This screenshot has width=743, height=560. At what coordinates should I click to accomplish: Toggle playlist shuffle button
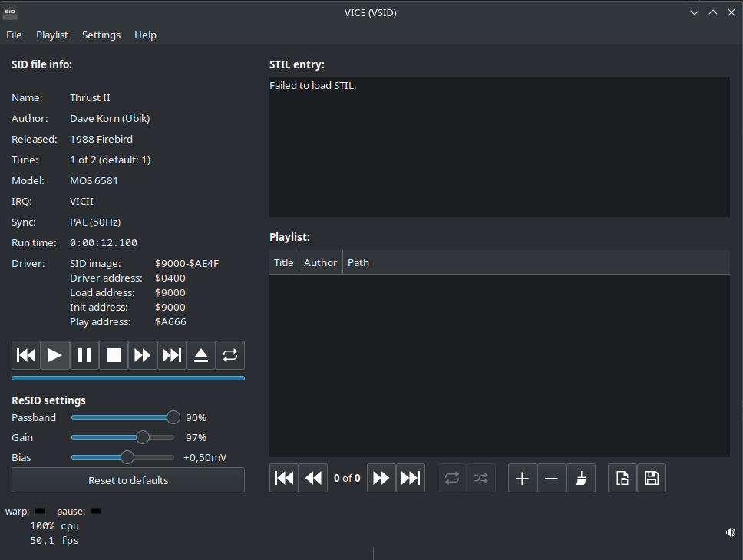click(x=481, y=478)
